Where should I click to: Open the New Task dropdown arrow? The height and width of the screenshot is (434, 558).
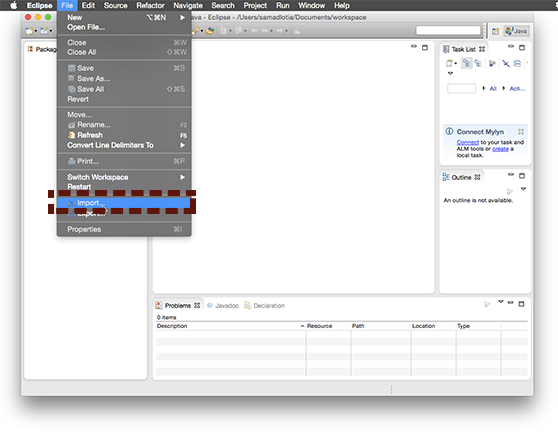tap(456, 64)
